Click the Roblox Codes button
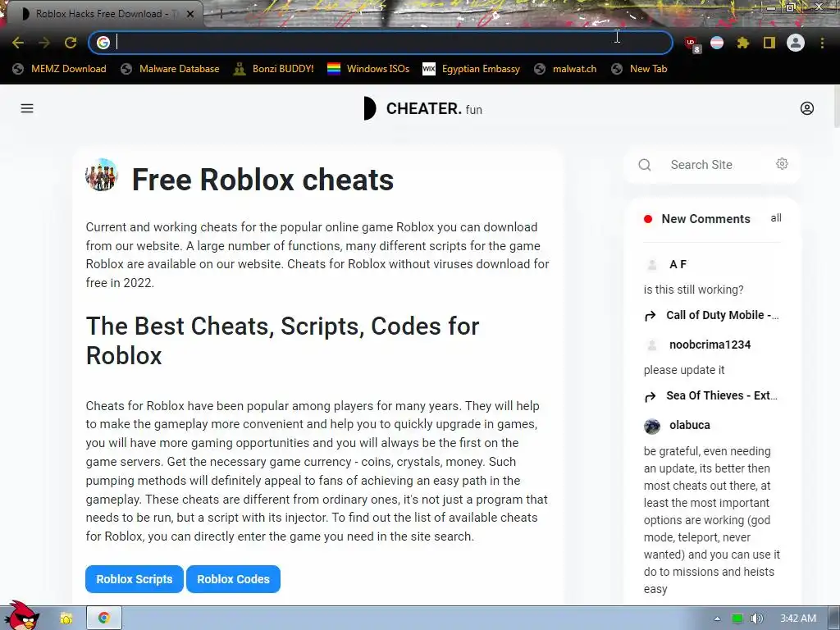Screen dimensions: 840x630 (x=233, y=579)
